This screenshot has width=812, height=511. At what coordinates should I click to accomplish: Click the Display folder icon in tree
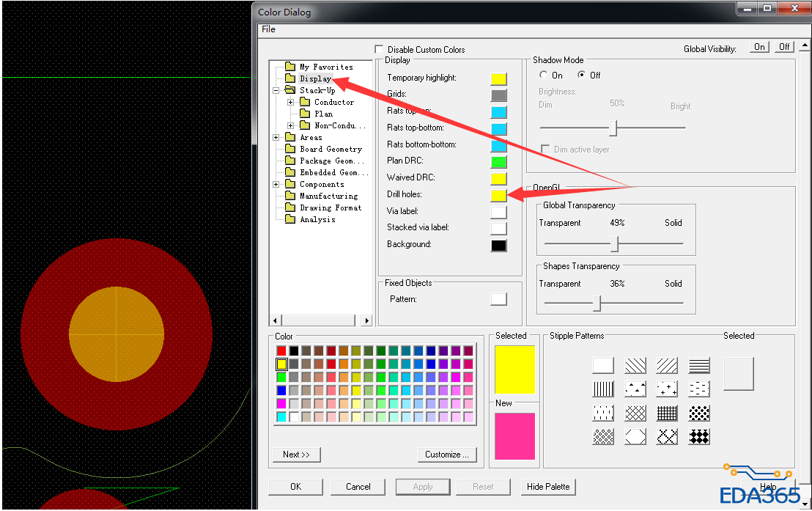click(290, 78)
